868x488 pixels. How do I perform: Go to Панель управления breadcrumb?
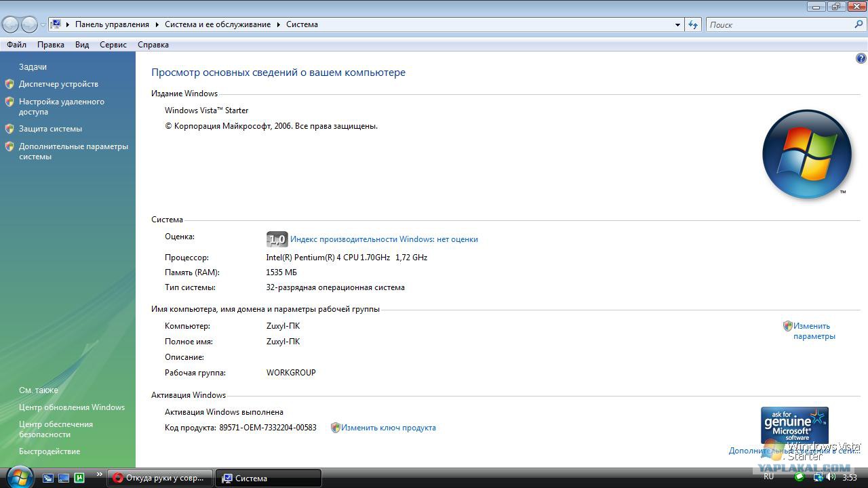point(112,24)
